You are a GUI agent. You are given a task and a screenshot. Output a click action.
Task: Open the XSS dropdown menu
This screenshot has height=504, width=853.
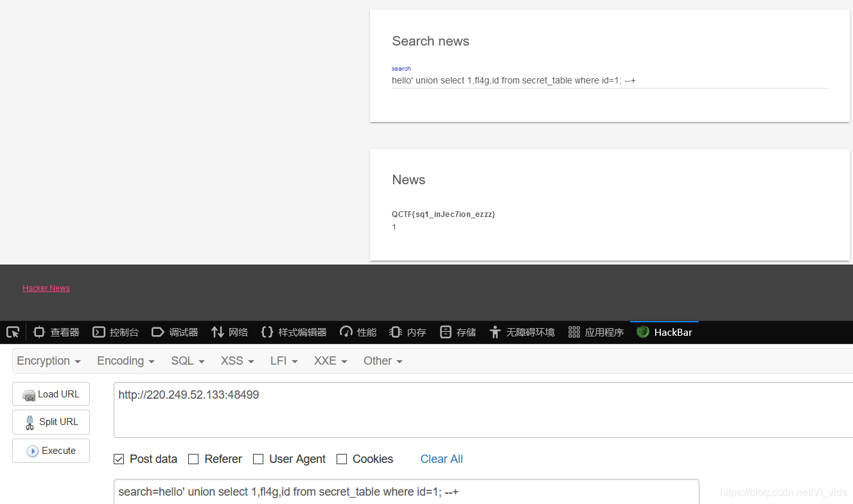(238, 361)
